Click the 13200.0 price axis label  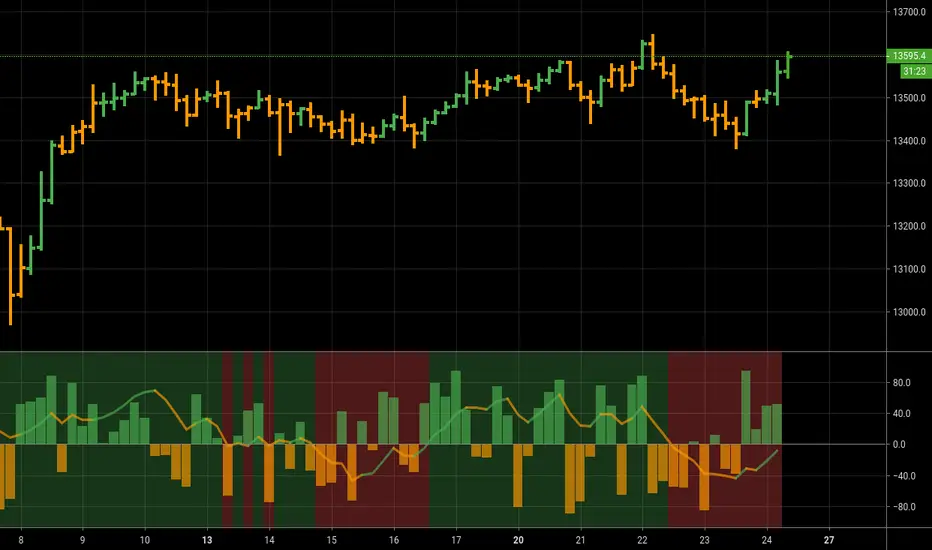point(909,226)
